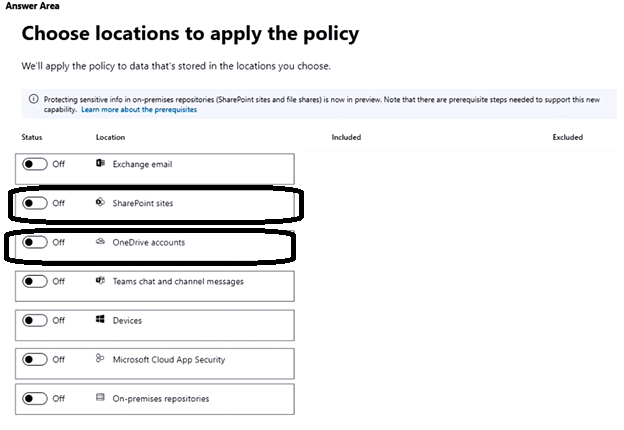Turn on the Exchange email toggle
624x430 pixels.
(35, 164)
